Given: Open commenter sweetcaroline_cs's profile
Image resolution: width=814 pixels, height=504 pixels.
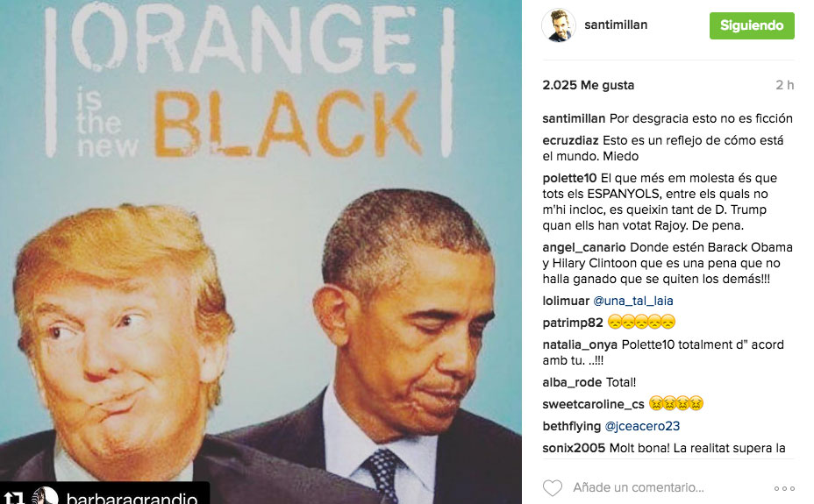Looking at the screenshot, I should point(593,404).
